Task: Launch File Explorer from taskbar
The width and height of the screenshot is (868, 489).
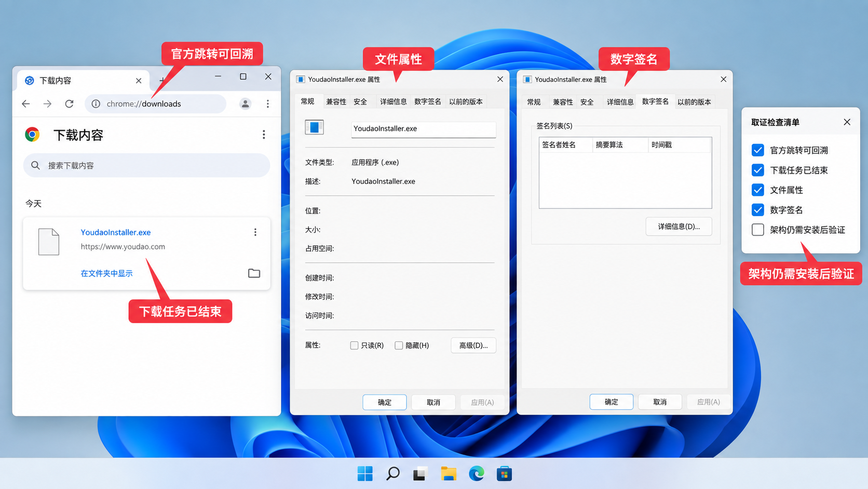Action: (449, 473)
